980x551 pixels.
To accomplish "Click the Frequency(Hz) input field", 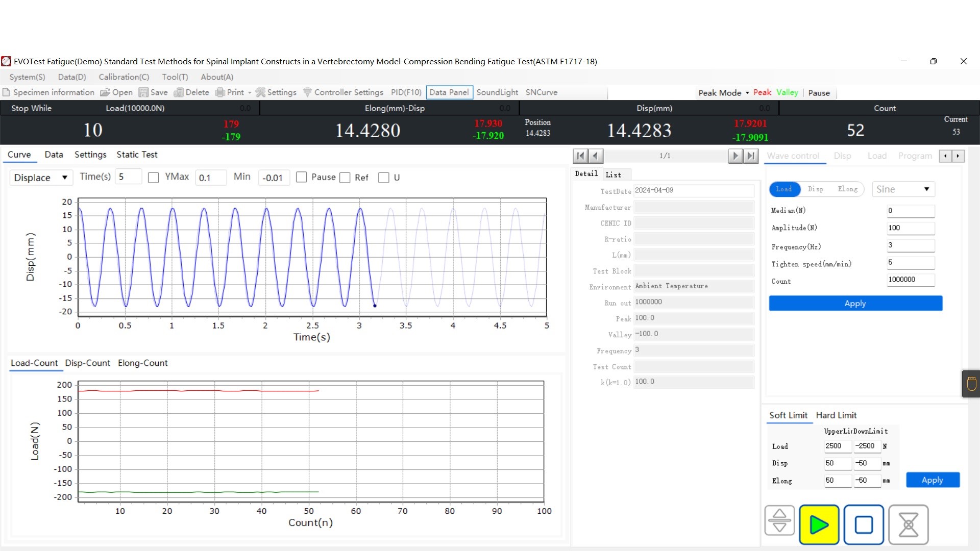I will 910,245.
